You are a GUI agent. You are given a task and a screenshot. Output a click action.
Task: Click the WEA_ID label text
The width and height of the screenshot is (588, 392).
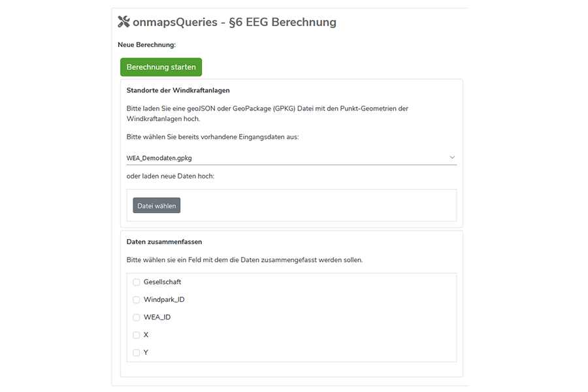[x=157, y=317]
